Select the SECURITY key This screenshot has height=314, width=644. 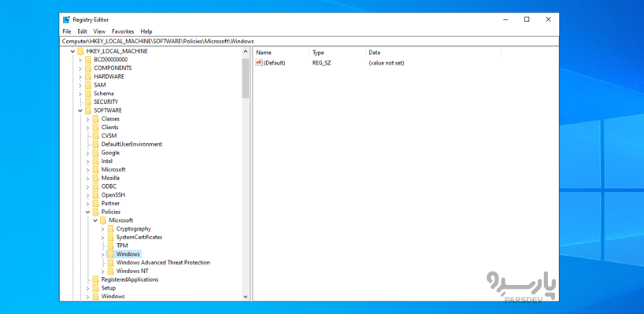coord(105,102)
